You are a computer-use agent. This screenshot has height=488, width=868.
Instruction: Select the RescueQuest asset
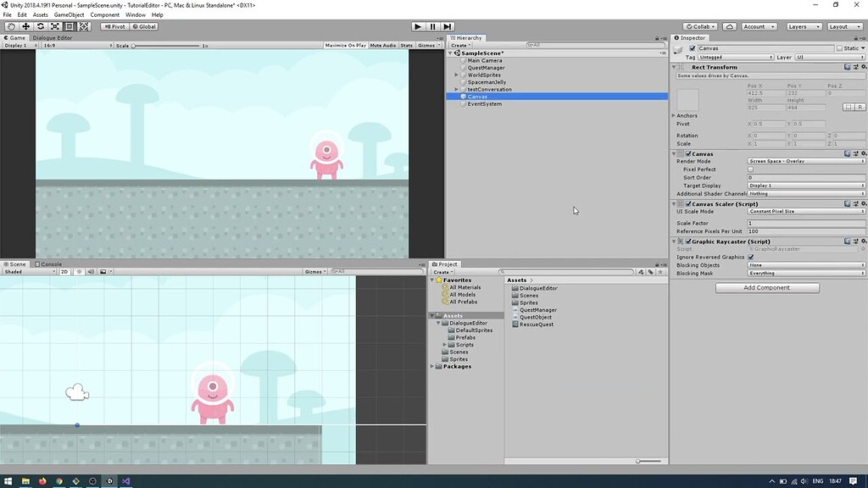click(x=533, y=324)
